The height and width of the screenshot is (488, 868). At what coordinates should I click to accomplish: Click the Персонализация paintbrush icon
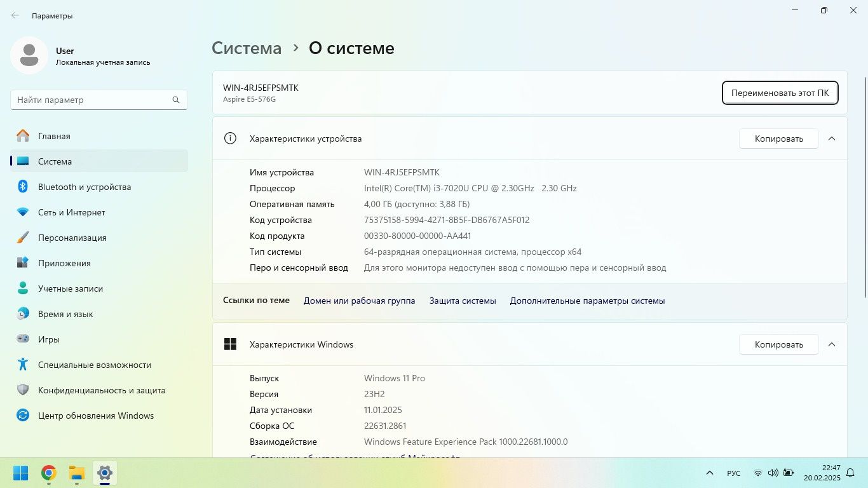pyautogui.click(x=23, y=237)
